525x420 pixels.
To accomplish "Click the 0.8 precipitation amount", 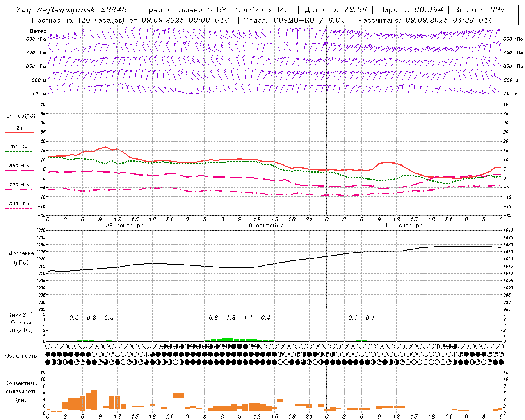I will pyautogui.click(x=213, y=317).
